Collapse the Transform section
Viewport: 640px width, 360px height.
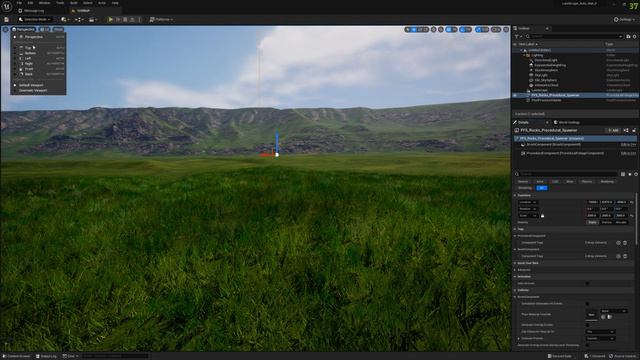pyautogui.click(x=515, y=196)
